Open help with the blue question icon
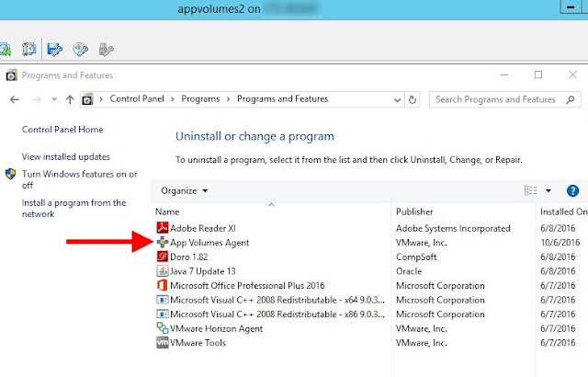 click(572, 190)
